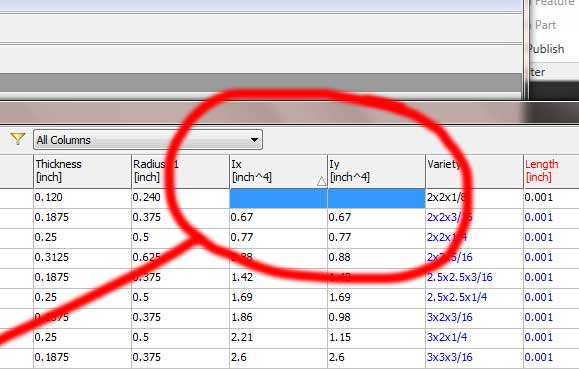579x369 pixels.
Task: Click the Ix value 0.67
Action: 278,218
